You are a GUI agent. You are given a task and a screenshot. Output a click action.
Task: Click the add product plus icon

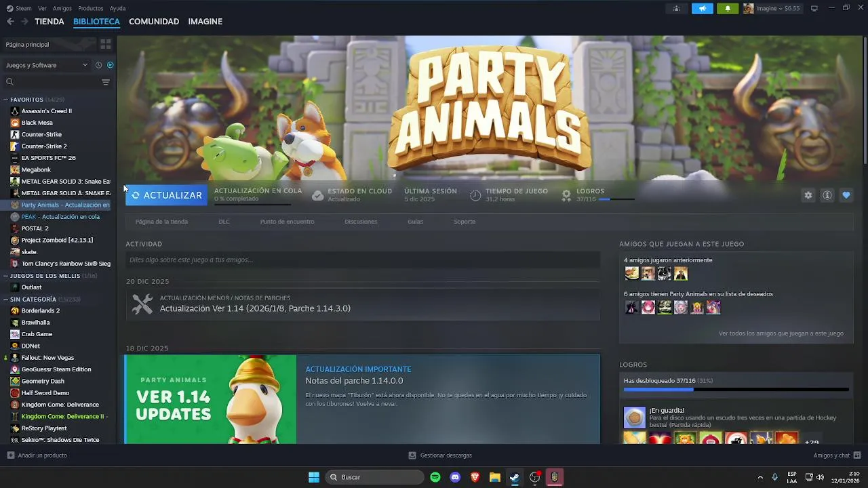[x=10, y=455]
